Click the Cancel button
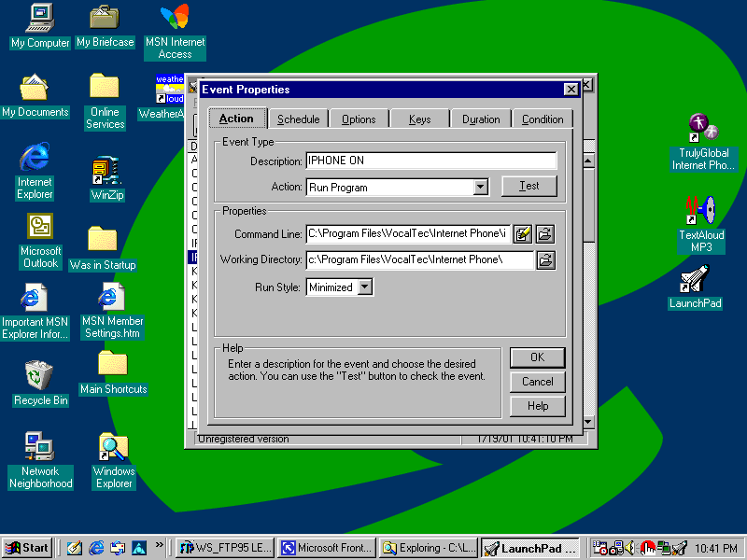Viewport: 747px width, 560px height. tap(538, 382)
